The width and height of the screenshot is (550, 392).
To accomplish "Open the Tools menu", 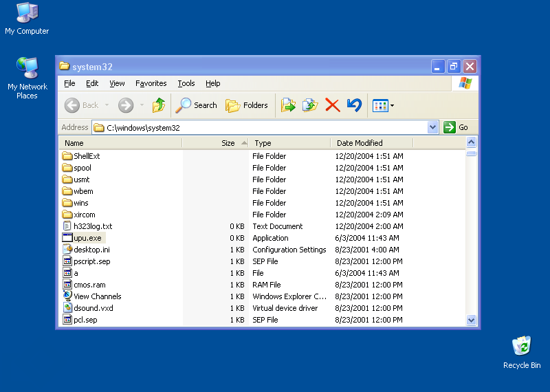I will (186, 83).
